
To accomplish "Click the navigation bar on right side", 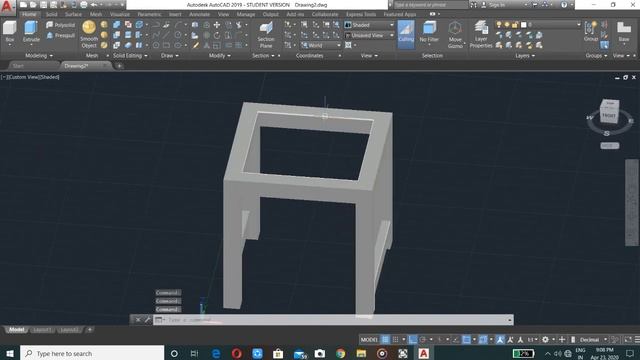I will pyautogui.click(x=632, y=203).
